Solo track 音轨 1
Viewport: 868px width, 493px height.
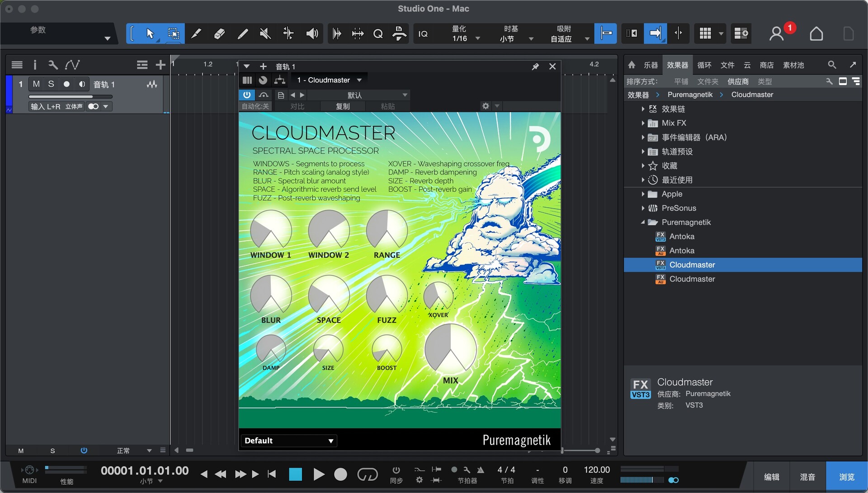[x=51, y=84]
